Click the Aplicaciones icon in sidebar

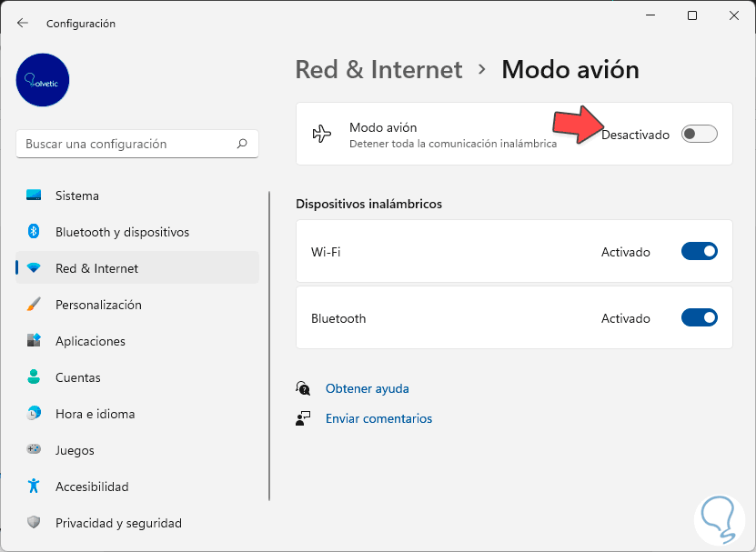point(34,341)
